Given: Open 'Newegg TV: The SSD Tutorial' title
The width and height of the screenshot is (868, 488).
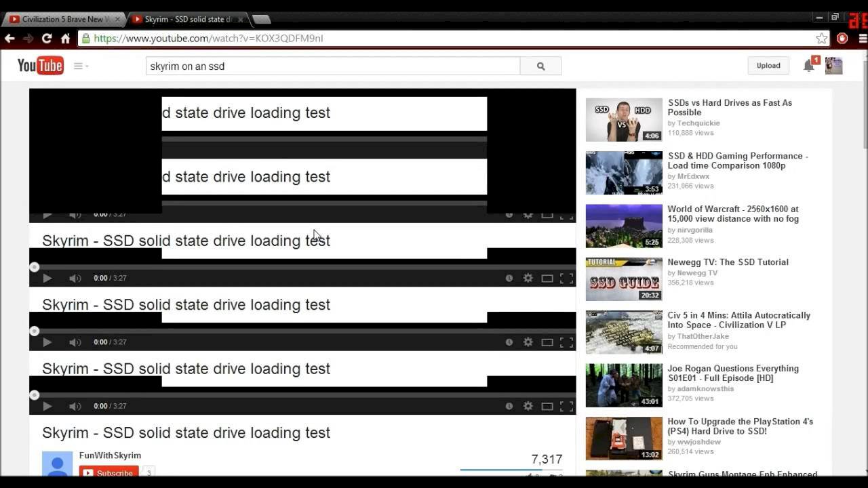Looking at the screenshot, I should point(728,262).
